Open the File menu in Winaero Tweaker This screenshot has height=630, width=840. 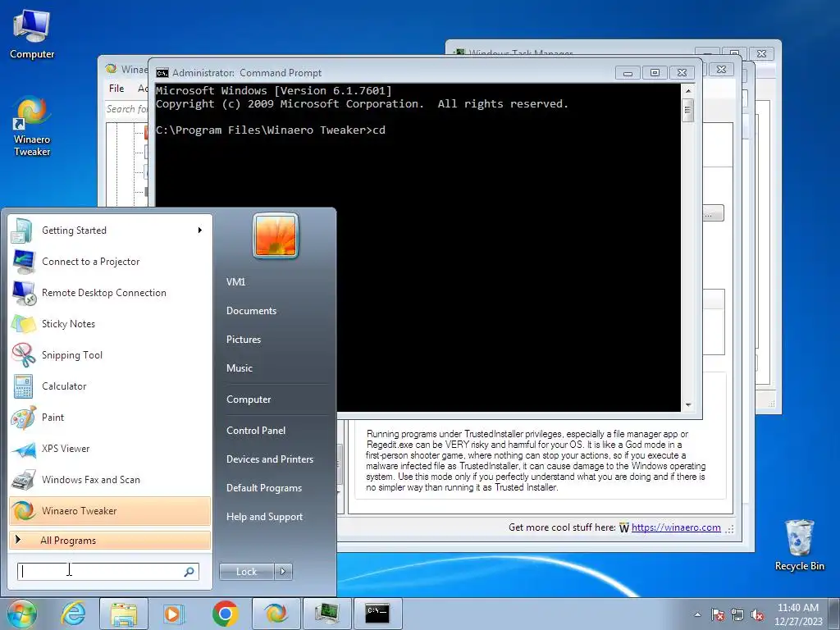point(116,89)
